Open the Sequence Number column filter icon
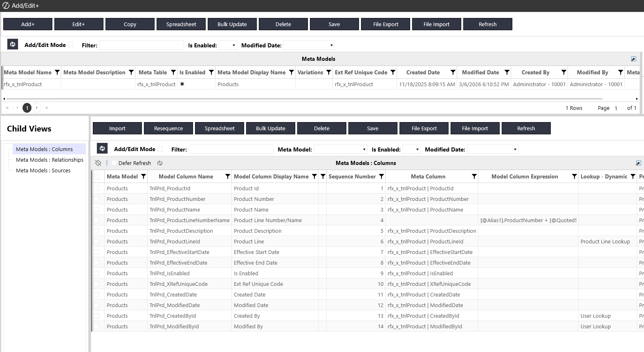644x352 pixels. click(x=381, y=176)
